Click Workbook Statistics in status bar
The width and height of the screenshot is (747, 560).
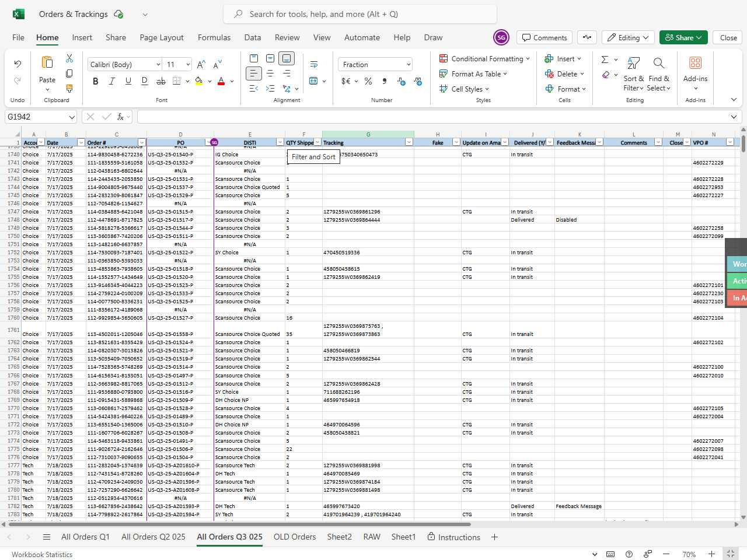[42, 555]
